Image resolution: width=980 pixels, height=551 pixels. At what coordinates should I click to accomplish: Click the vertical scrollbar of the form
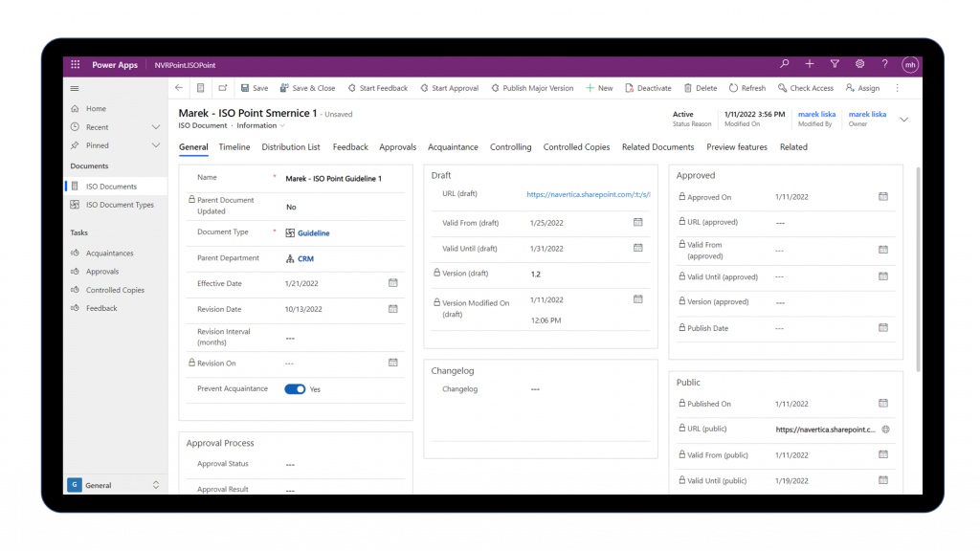[x=918, y=269]
